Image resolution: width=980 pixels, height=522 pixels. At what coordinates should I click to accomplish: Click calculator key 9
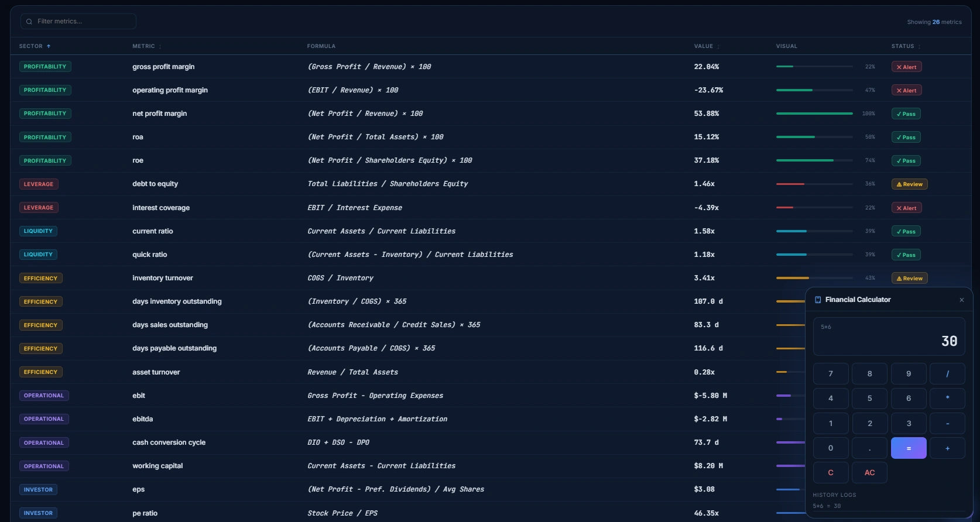pyautogui.click(x=909, y=373)
